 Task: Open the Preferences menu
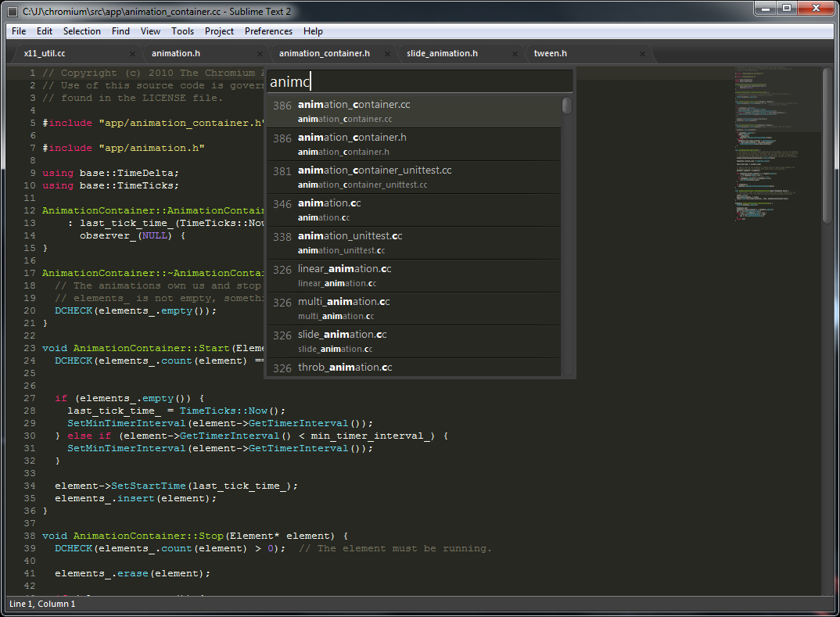point(268,31)
